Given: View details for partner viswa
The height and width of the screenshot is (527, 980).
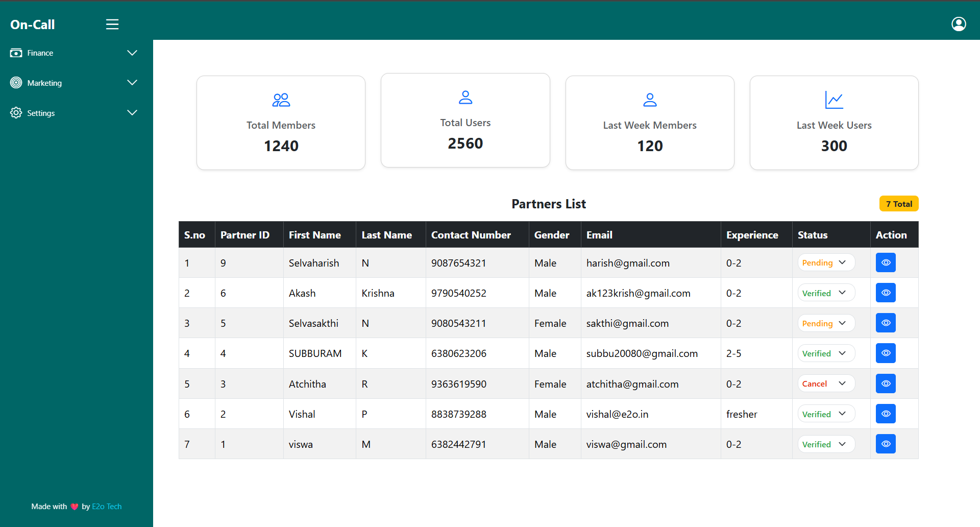Looking at the screenshot, I should [x=886, y=444].
